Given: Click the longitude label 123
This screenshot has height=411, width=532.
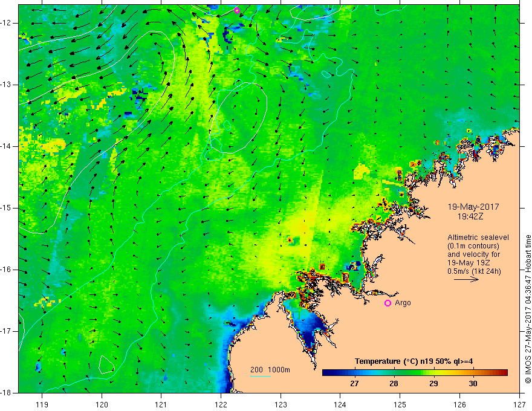Looking at the screenshot, I should [281, 404].
